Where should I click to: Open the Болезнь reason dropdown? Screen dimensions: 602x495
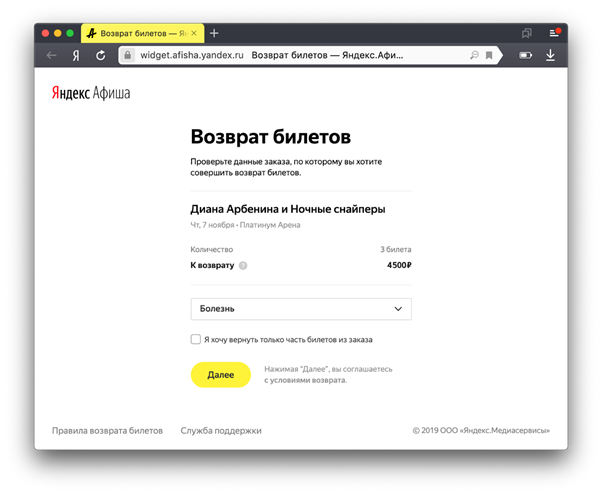coord(301,309)
